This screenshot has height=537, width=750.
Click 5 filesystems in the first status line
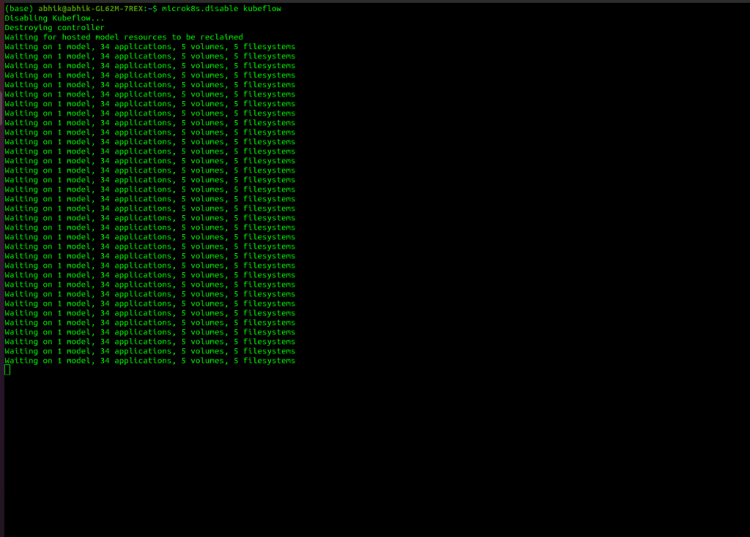click(264, 46)
